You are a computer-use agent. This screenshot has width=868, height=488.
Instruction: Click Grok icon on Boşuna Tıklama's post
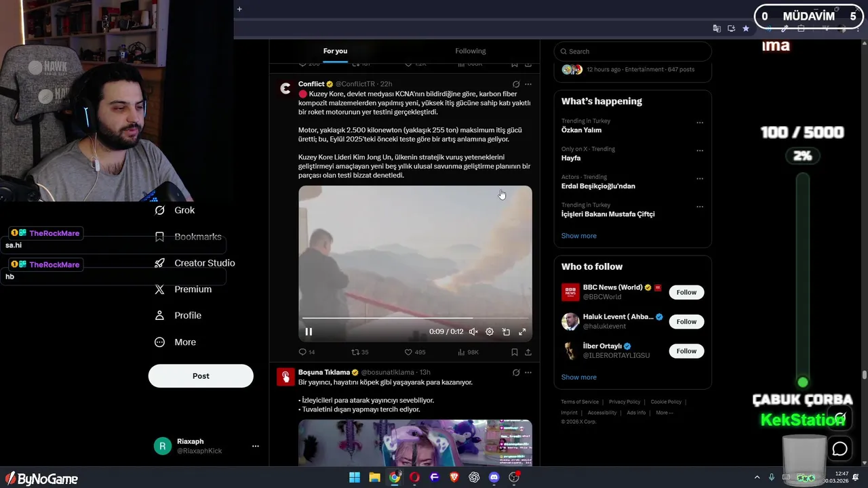(516, 372)
